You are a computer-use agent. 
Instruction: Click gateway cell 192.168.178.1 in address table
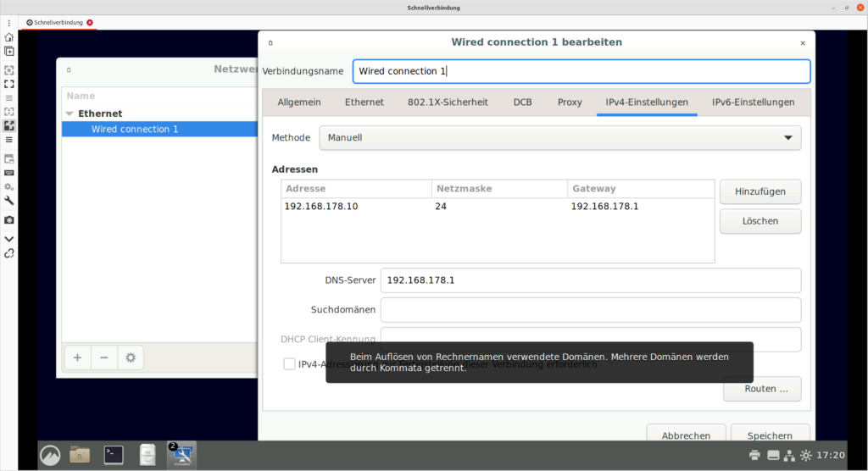tap(604, 207)
